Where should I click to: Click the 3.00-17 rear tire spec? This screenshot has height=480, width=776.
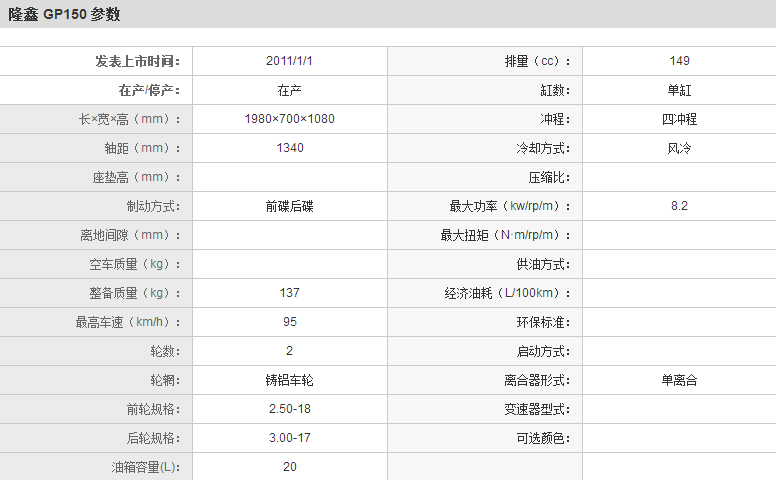pos(289,438)
